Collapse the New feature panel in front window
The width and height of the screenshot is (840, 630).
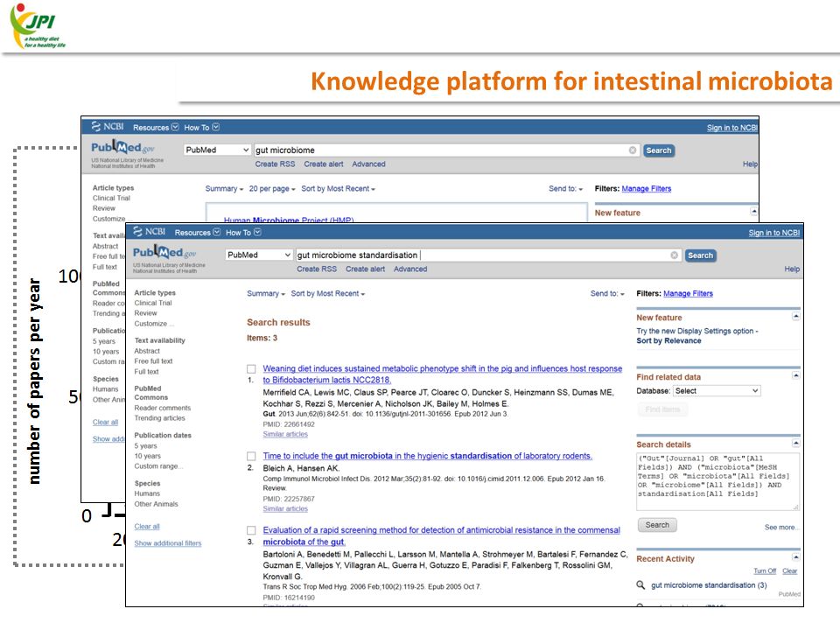795,317
